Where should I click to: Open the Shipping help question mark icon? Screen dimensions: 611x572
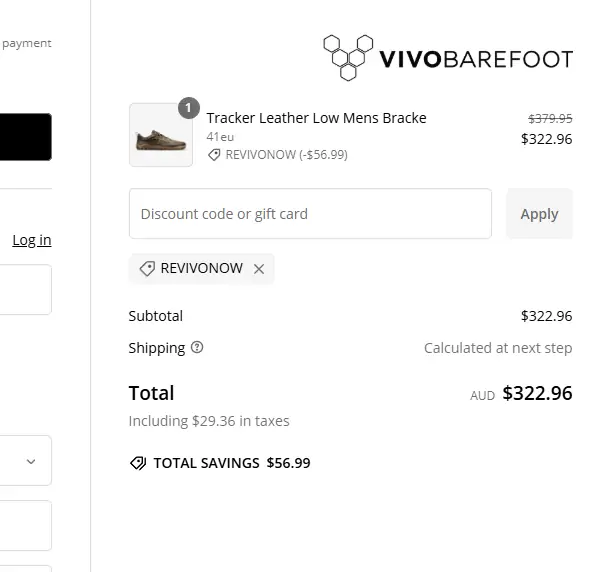pyautogui.click(x=197, y=348)
